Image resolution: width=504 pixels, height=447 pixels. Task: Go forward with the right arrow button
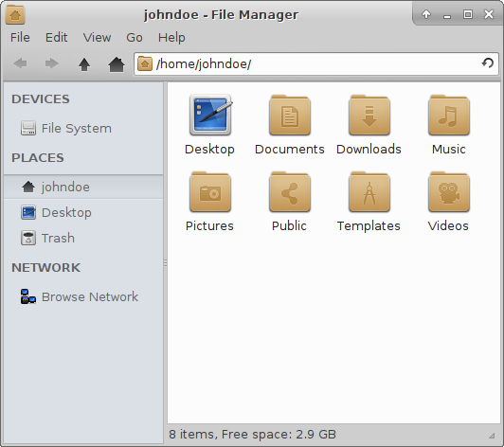[x=51, y=64]
